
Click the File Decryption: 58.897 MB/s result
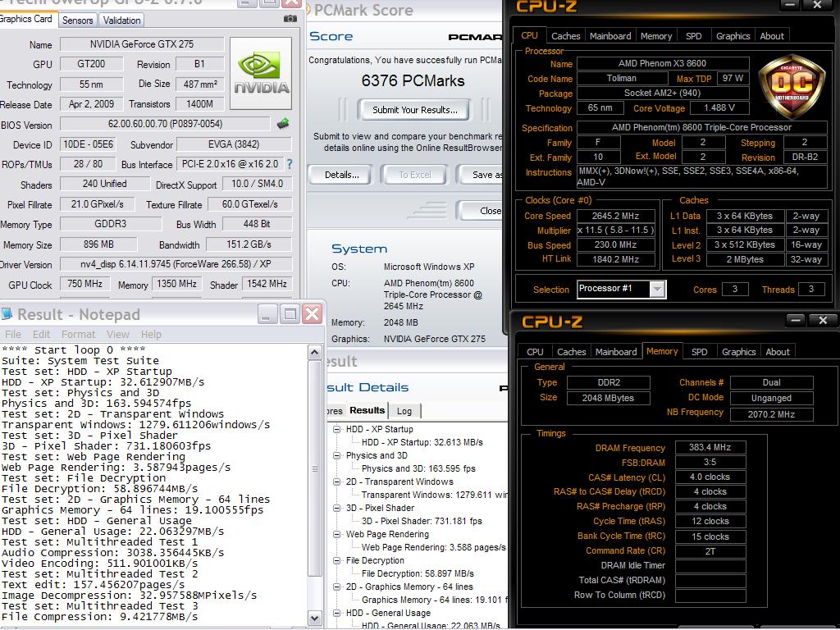[x=418, y=573]
